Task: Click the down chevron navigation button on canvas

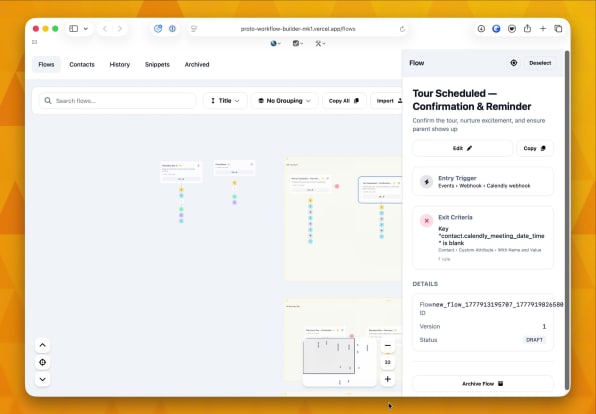Action: [x=43, y=379]
